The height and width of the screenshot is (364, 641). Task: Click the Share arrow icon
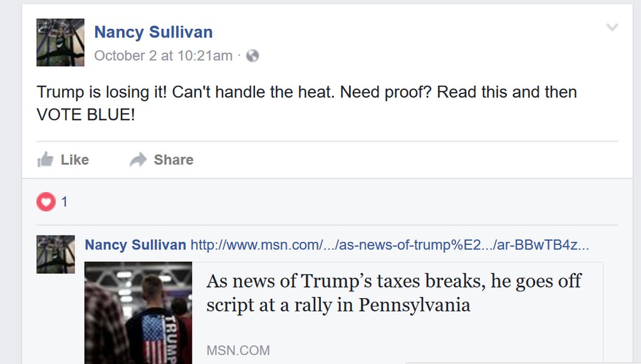coord(138,160)
